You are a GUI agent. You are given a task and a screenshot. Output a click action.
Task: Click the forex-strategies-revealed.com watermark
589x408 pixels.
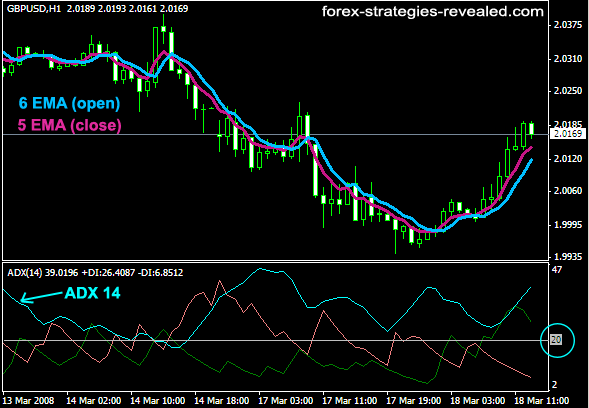tap(433, 12)
